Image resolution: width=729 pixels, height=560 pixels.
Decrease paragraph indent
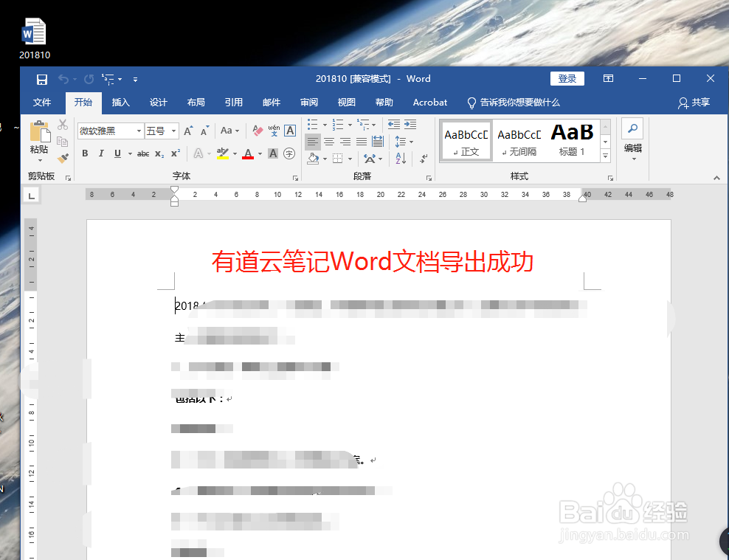pyautogui.click(x=394, y=124)
